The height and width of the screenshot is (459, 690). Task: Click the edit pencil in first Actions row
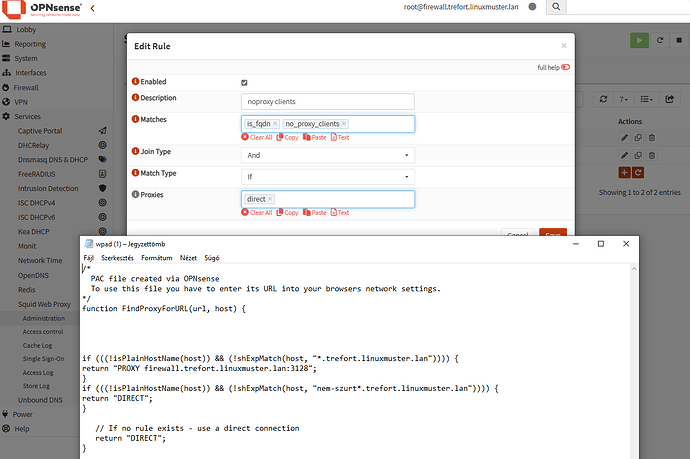tap(624, 138)
